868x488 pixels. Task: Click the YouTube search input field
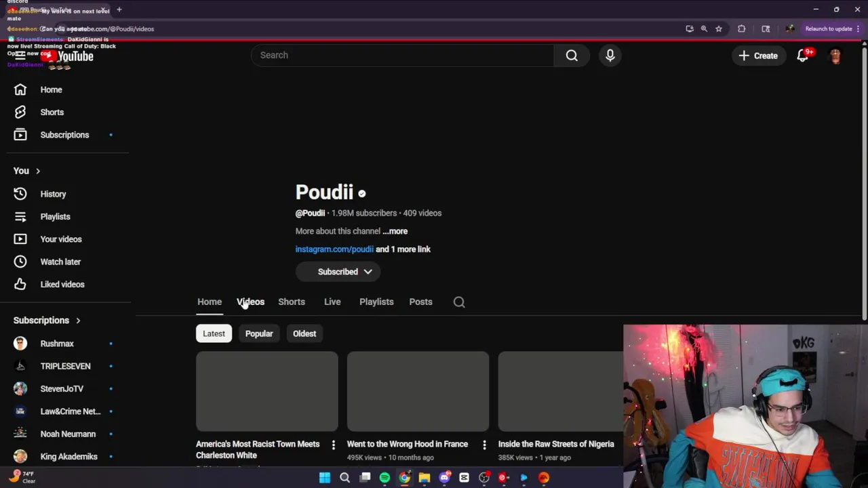(402, 55)
